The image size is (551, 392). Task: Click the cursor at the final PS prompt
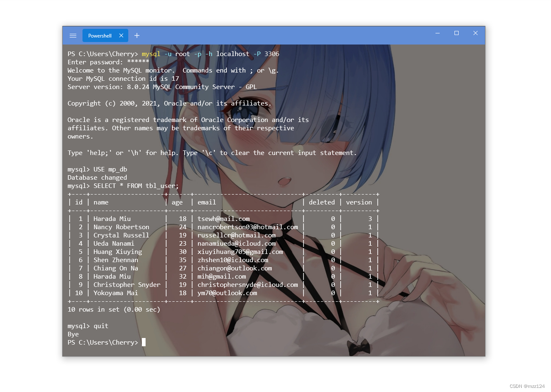(144, 343)
